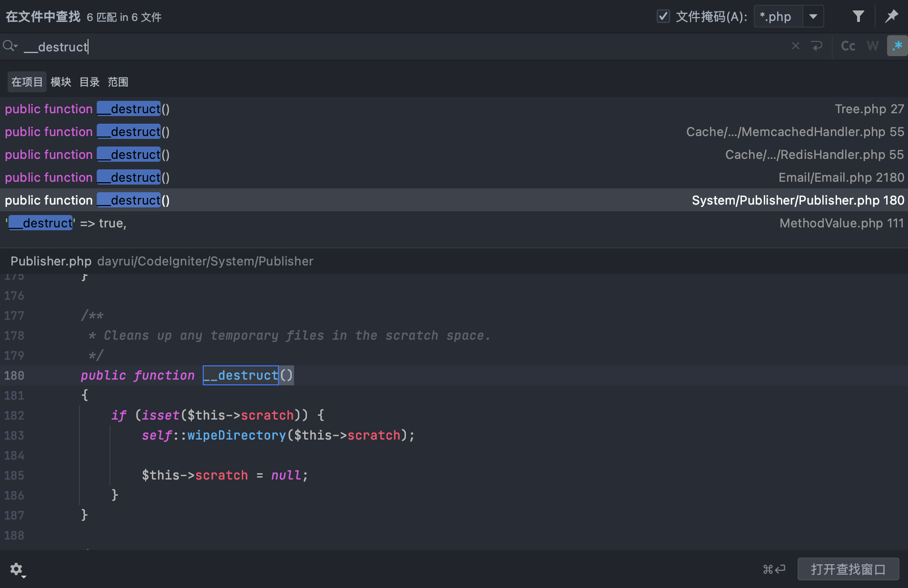908x588 pixels.
Task: Click the __destruct search input field
Action: 405,47
